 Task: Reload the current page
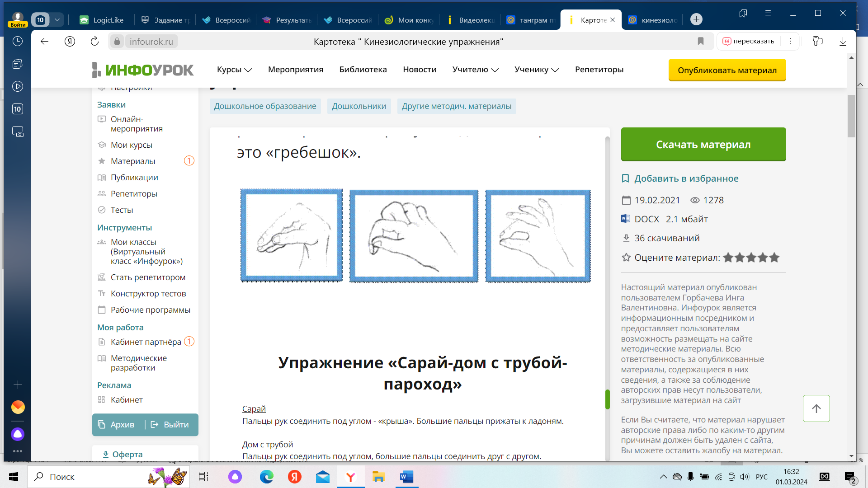(94, 41)
